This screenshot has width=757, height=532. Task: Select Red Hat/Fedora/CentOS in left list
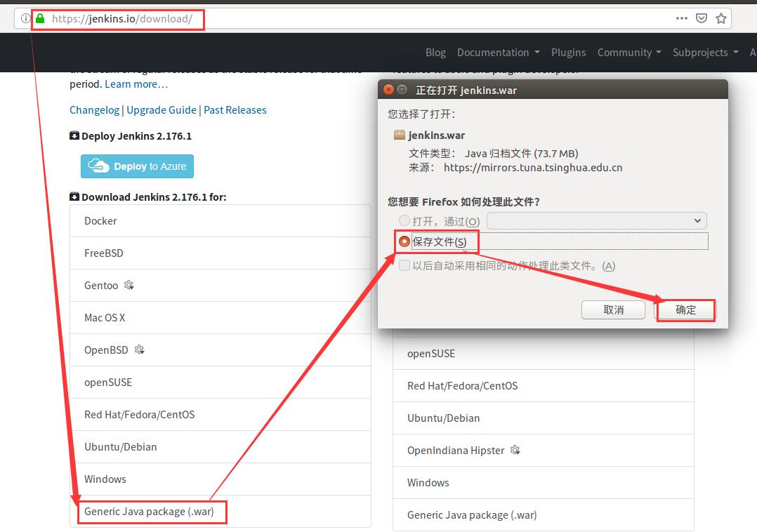click(220, 415)
